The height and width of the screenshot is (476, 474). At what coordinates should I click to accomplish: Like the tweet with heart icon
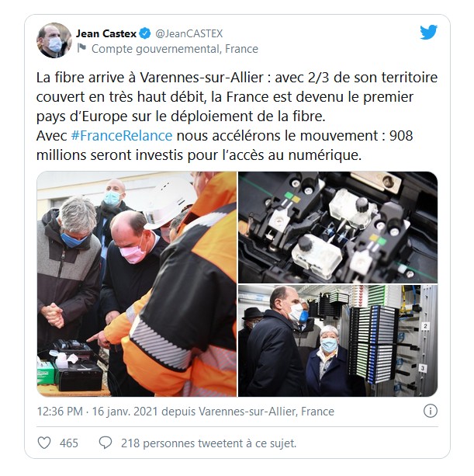[x=44, y=443]
